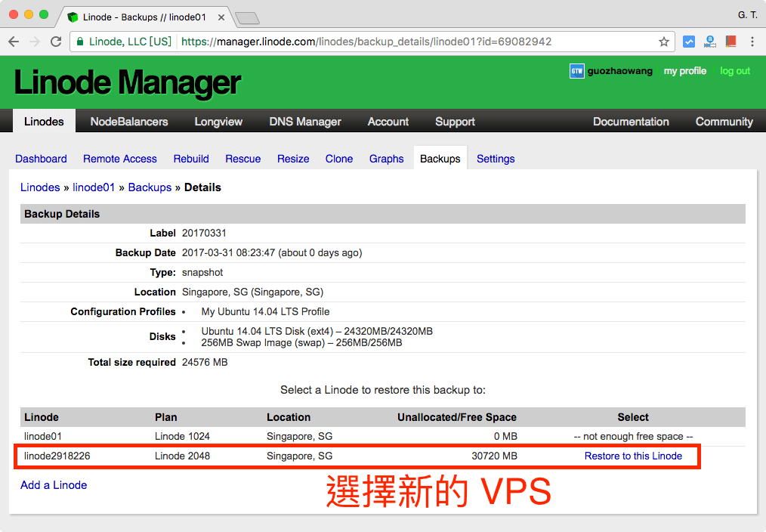Open the Alexa rank extension icon

click(x=710, y=42)
